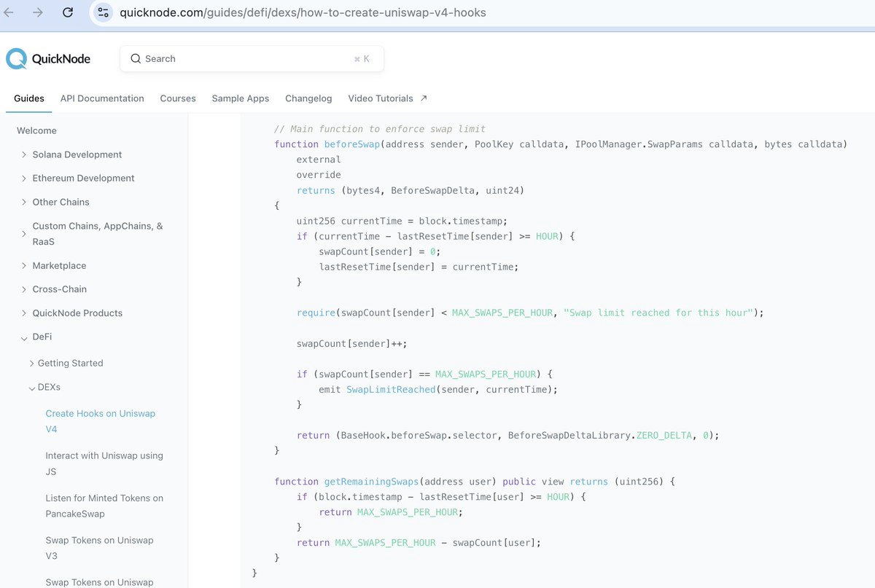The image size is (875, 588).
Task: Click the SwapLimitReached emit statement
Action: pos(438,389)
